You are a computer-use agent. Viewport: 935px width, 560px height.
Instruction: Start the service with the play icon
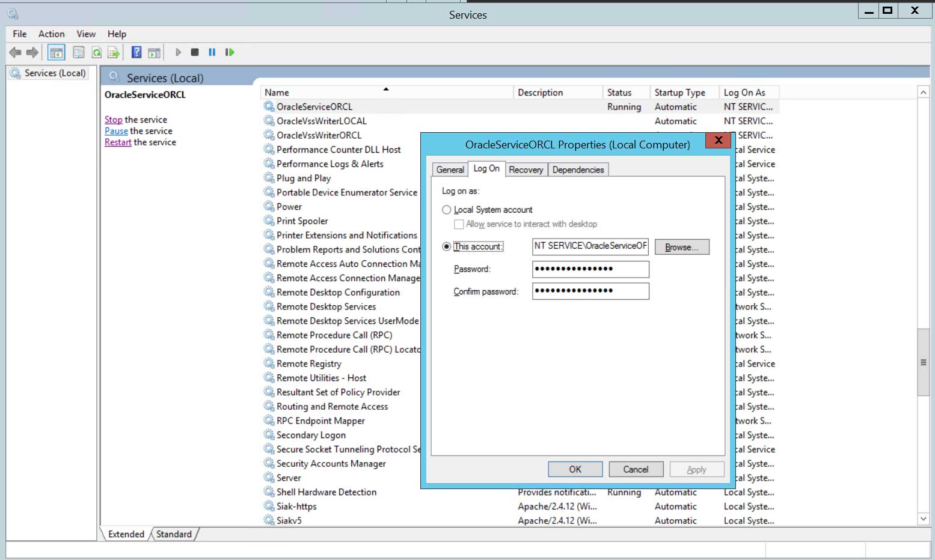coord(178,52)
